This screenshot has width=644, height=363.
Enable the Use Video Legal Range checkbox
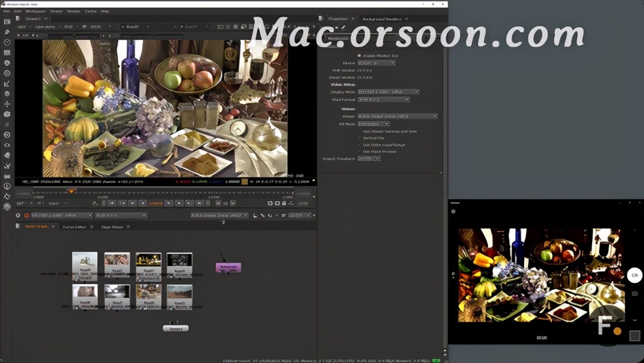pyautogui.click(x=359, y=145)
